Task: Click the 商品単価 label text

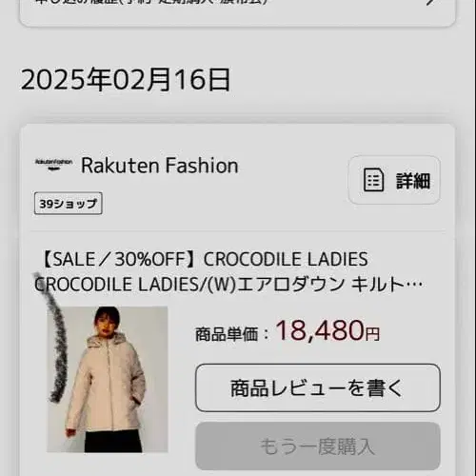Action: [227, 334]
